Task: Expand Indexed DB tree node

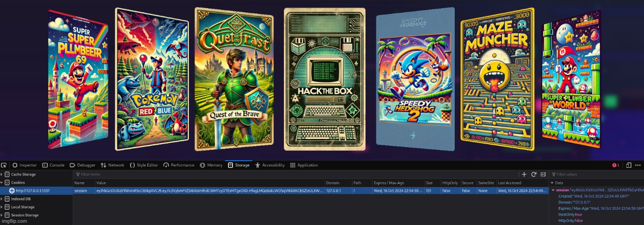Action: click(x=2, y=199)
